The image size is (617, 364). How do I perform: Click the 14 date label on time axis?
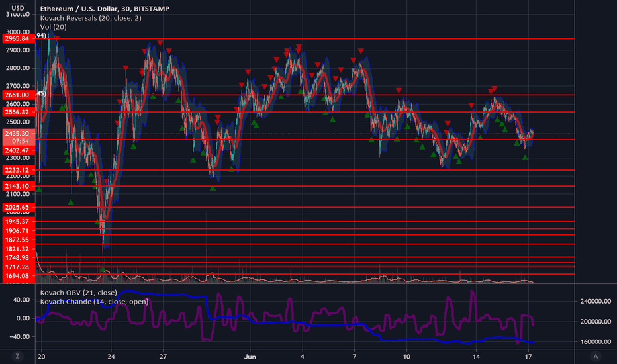pyautogui.click(x=476, y=357)
